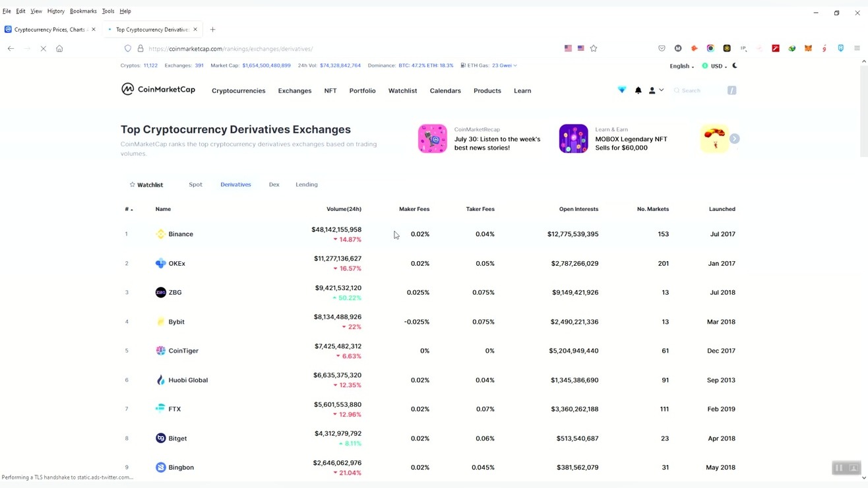Select the Spot exchanges tab
Viewport: 868px width, 488px height.
[195, 185]
